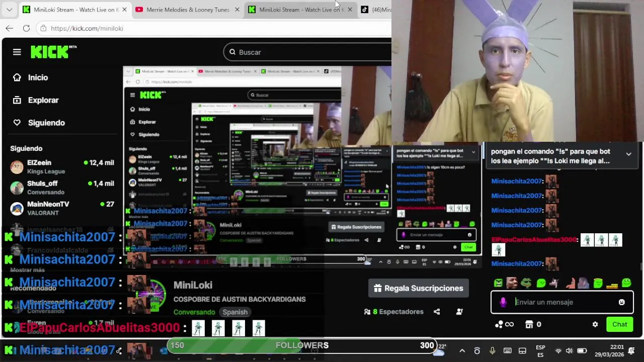644x362 pixels.
Task: Collapse the pinned chat message chevron
Action: click(628, 154)
